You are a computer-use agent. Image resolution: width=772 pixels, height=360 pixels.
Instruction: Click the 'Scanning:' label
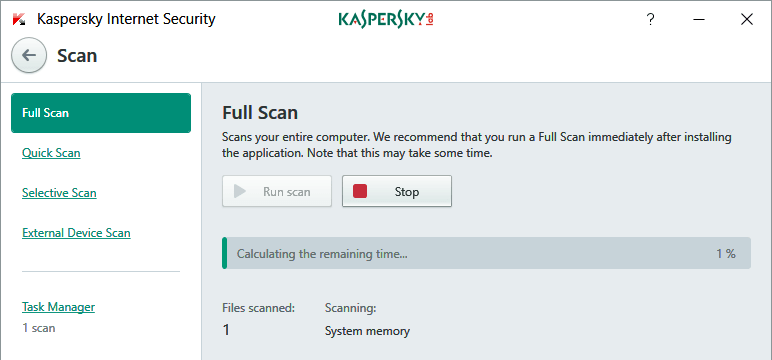coord(351,309)
